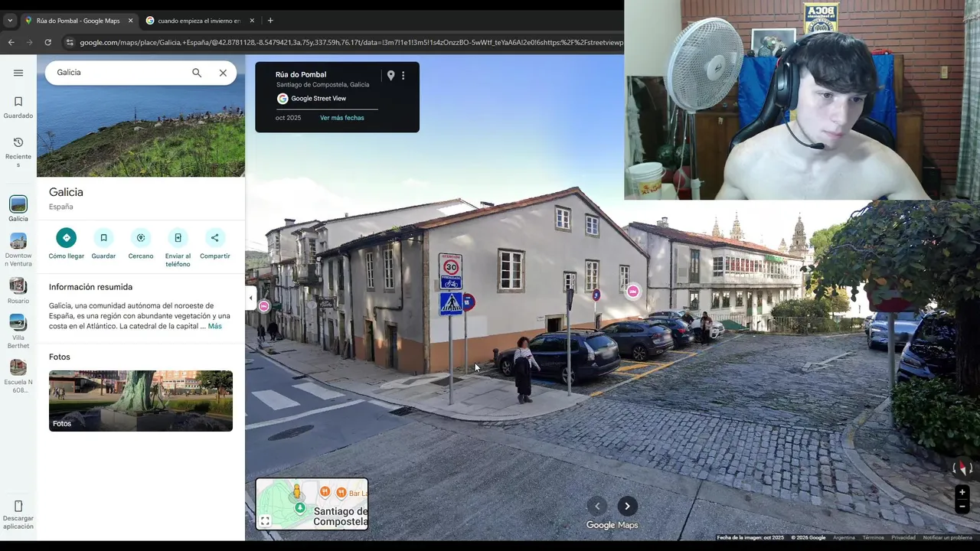Screen dimensions: 980x551
Task: Open the Guardado saved places
Action: click(18, 107)
